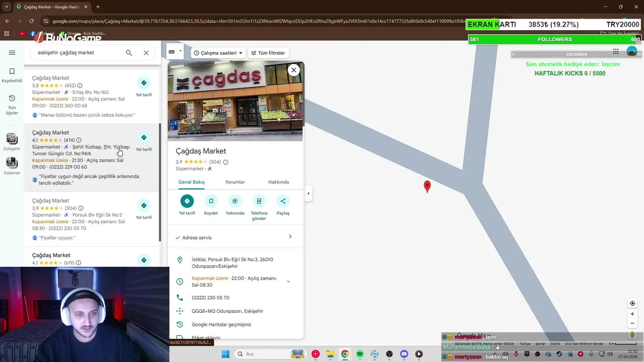644x362 pixels.
Task: Open Son öğeler recent items
Action: [12, 105]
